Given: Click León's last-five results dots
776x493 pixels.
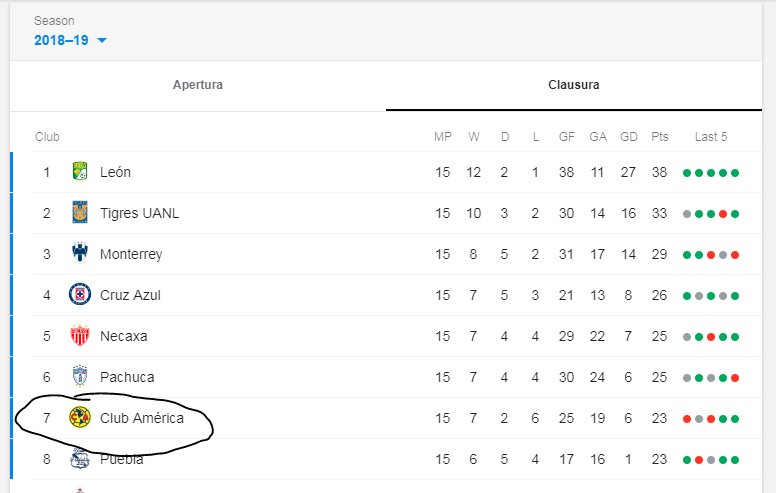Looking at the screenshot, I should 711,173.
